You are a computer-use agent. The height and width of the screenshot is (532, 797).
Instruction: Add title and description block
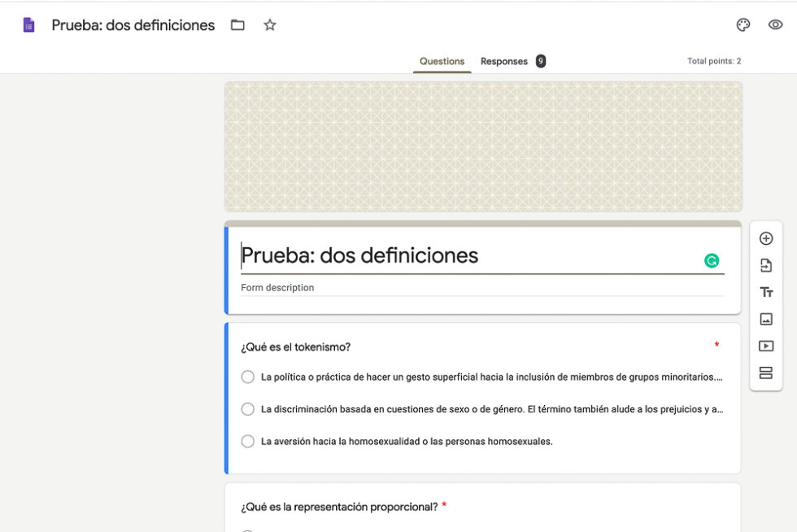point(765,292)
